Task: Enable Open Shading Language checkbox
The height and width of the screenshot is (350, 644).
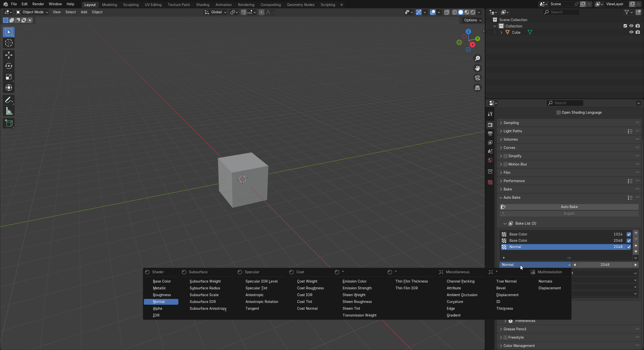Action: [x=558, y=112]
